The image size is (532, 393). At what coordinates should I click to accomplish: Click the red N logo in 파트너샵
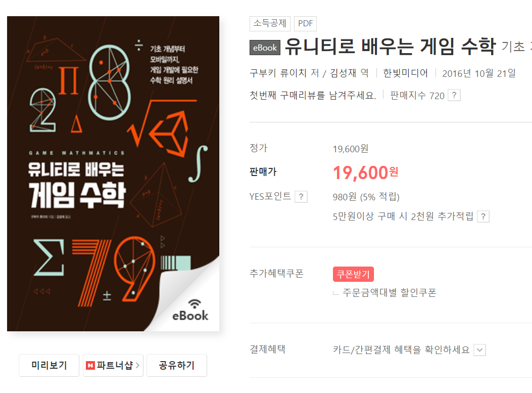tap(90, 366)
